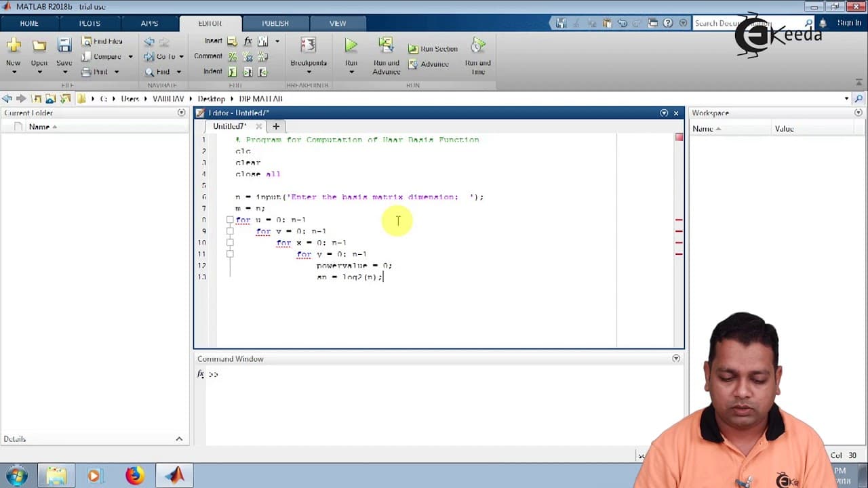Image resolution: width=868 pixels, height=488 pixels.
Task: Click the navigate back arrow in Navigate section
Action: click(149, 41)
